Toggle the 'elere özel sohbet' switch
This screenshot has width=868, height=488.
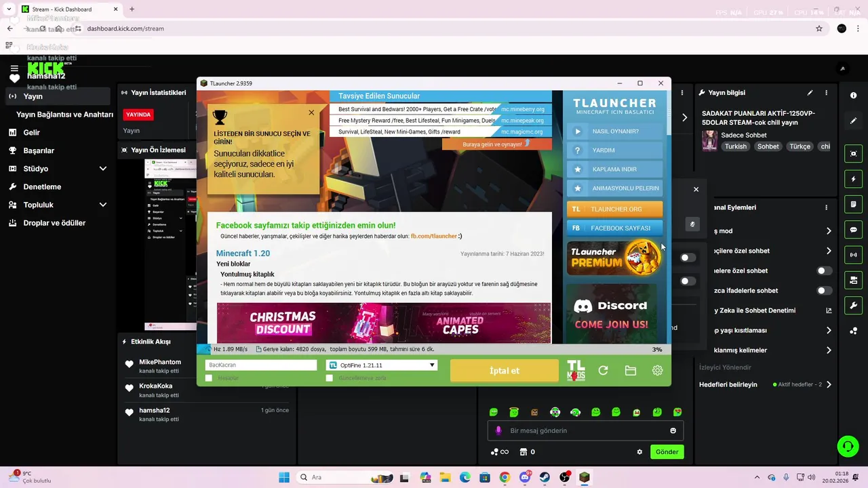[824, 270]
